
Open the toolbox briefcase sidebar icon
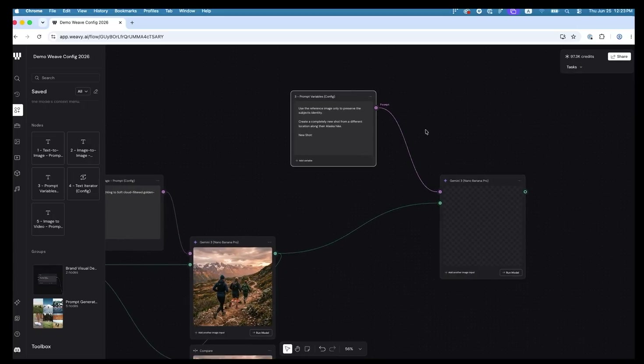pos(17,126)
